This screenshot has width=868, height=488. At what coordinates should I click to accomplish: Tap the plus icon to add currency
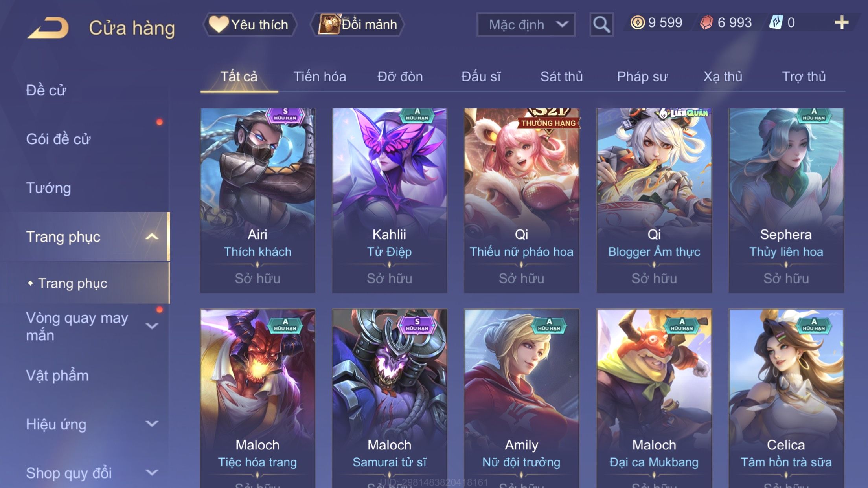tap(841, 23)
